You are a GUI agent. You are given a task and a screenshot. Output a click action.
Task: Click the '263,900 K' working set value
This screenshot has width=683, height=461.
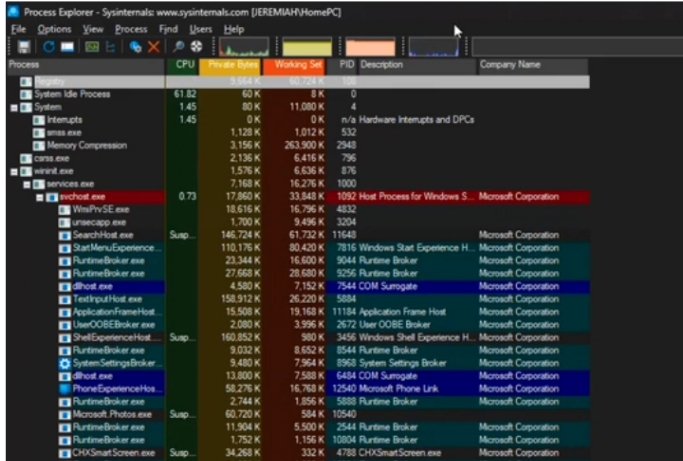304,146
